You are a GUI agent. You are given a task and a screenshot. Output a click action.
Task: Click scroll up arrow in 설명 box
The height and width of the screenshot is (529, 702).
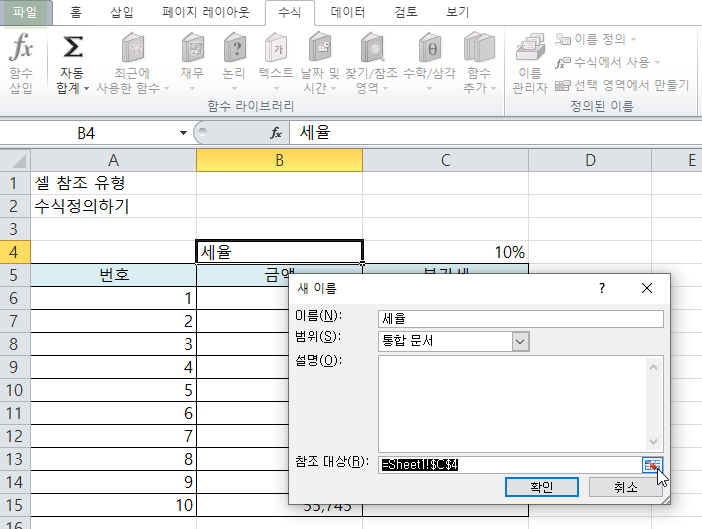[653, 367]
